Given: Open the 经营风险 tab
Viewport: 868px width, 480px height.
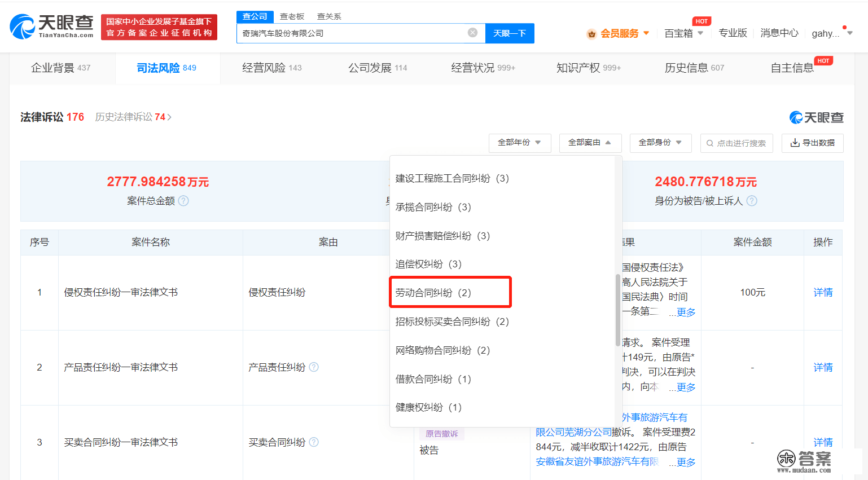Looking at the screenshot, I should pos(272,68).
